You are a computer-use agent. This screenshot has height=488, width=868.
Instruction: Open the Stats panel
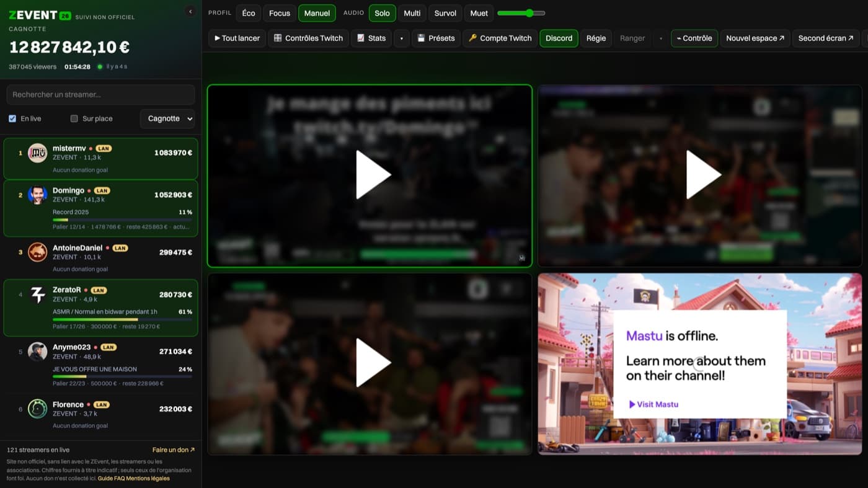371,38
